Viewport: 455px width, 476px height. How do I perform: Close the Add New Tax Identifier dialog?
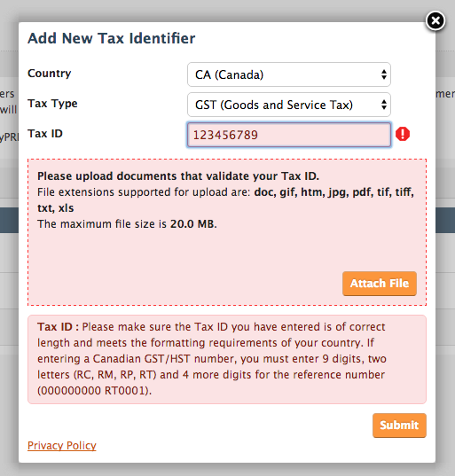(x=435, y=21)
